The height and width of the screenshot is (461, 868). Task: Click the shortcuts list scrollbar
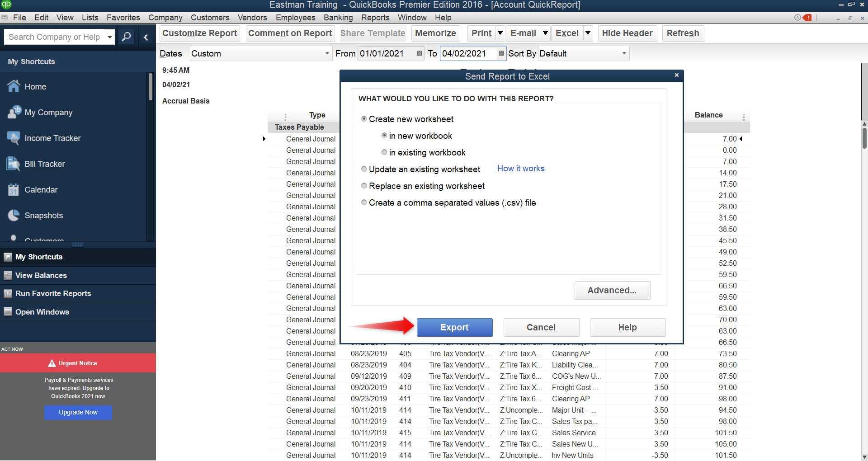coord(151,87)
